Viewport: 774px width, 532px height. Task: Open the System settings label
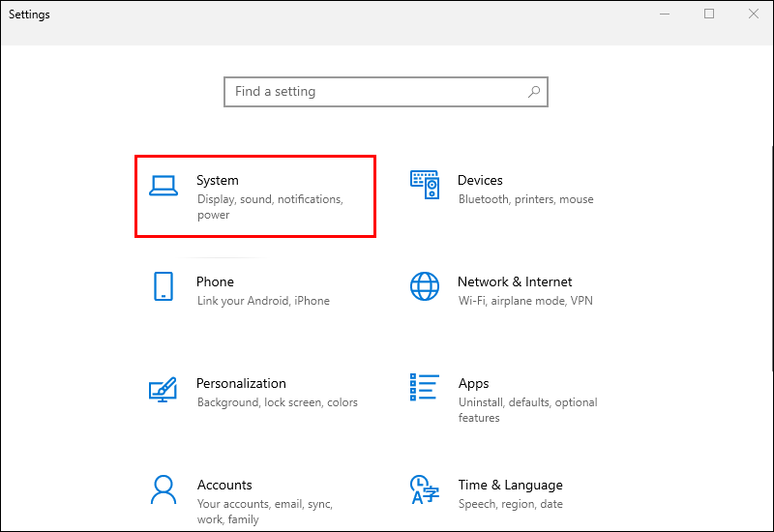[x=217, y=180]
